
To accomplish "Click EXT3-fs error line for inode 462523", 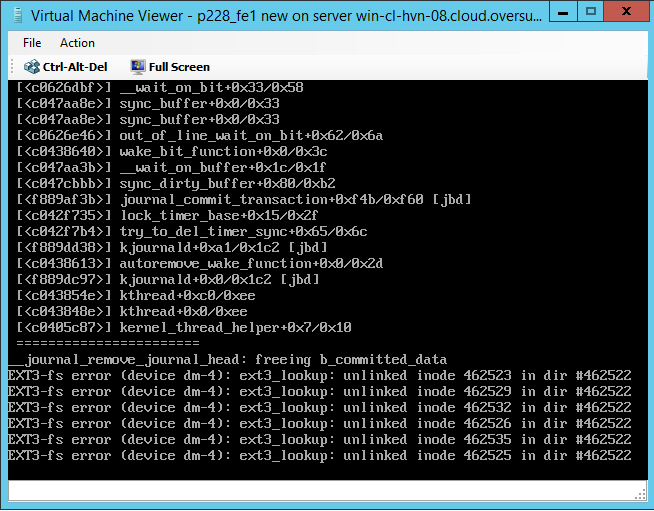I will tap(319, 375).
